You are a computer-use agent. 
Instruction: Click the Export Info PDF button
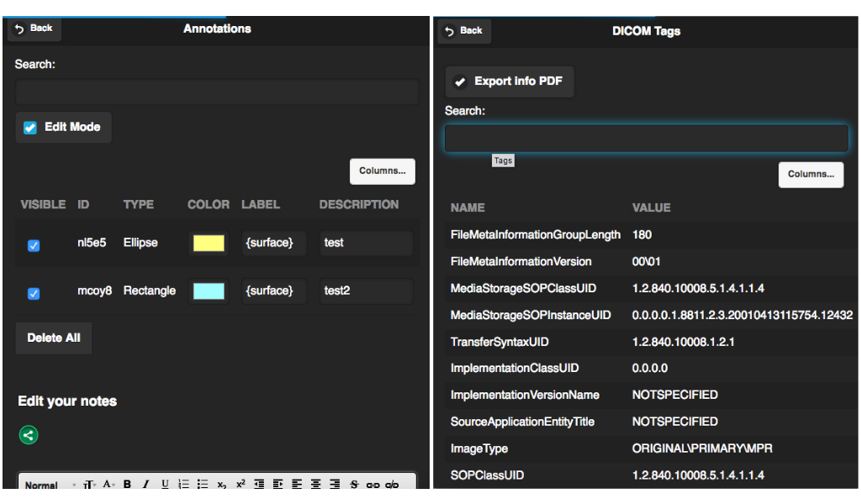[x=510, y=81]
